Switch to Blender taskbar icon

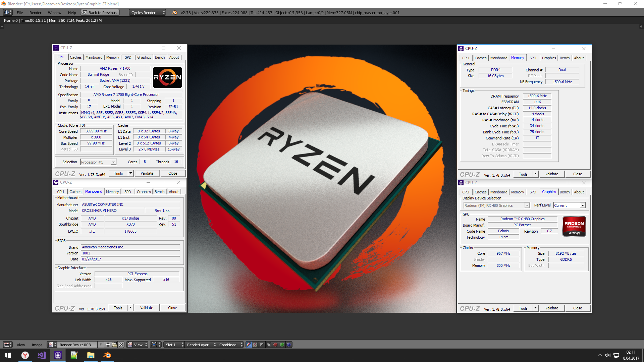(x=107, y=355)
